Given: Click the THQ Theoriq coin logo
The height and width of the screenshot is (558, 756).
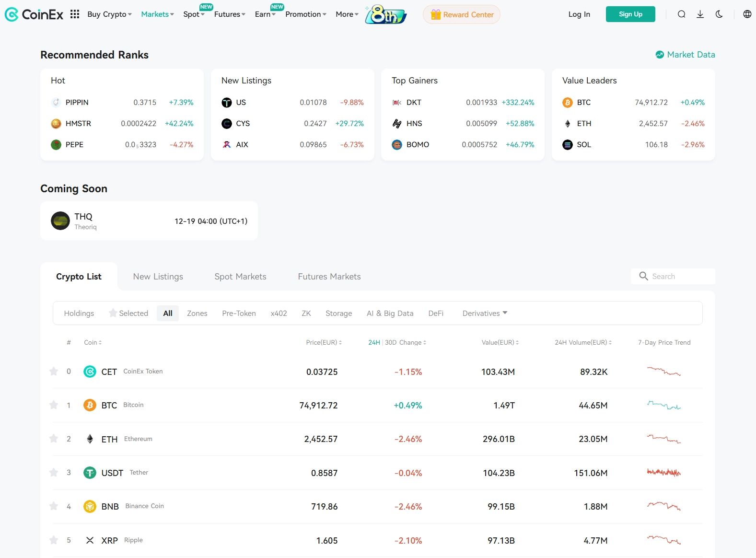Looking at the screenshot, I should (60, 221).
